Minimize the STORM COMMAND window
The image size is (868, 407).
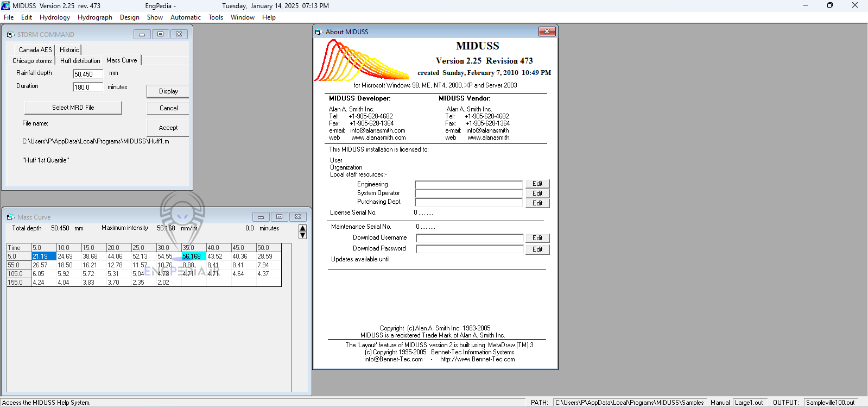142,34
